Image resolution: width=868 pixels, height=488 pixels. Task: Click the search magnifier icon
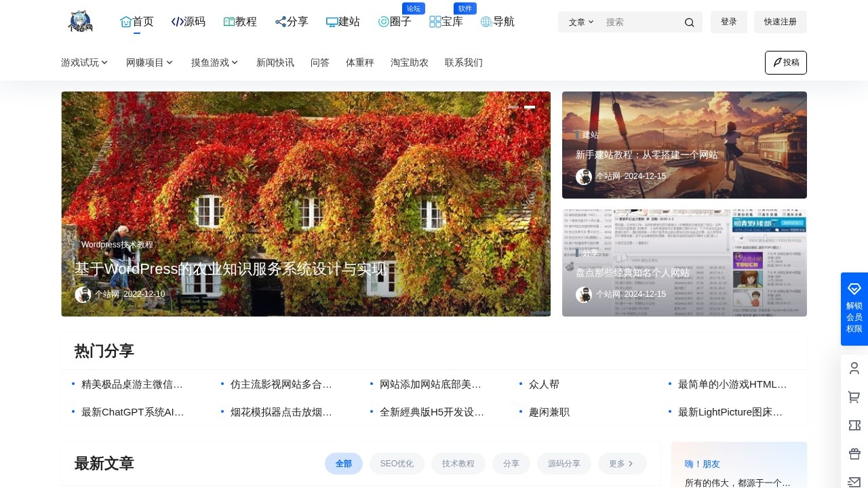pyautogui.click(x=689, y=22)
